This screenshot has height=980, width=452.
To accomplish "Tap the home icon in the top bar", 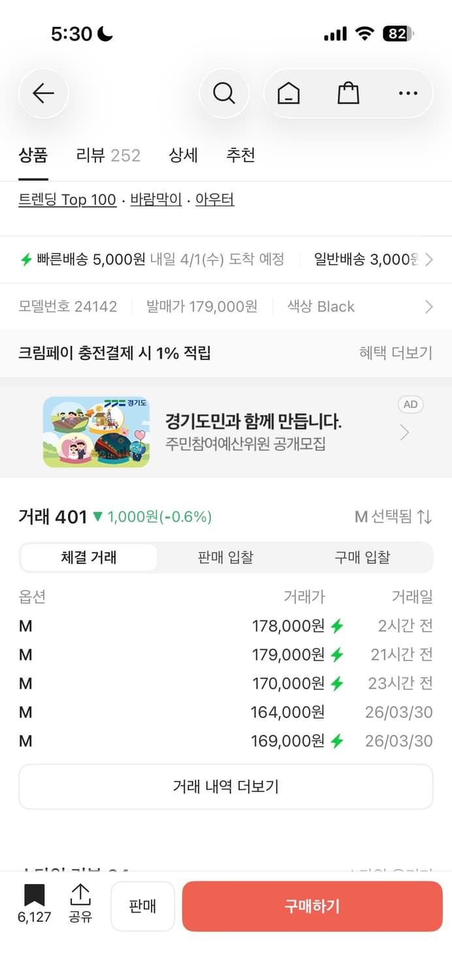I will pyautogui.click(x=289, y=93).
